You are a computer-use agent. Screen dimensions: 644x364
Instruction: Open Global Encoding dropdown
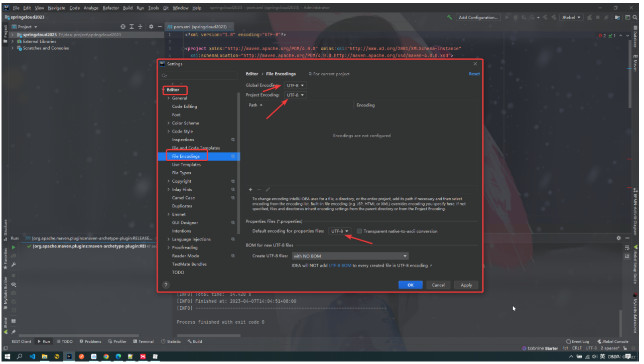pyautogui.click(x=295, y=85)
